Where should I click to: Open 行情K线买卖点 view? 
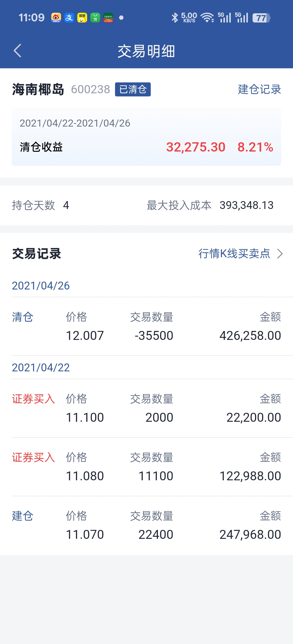pos(234,254)
